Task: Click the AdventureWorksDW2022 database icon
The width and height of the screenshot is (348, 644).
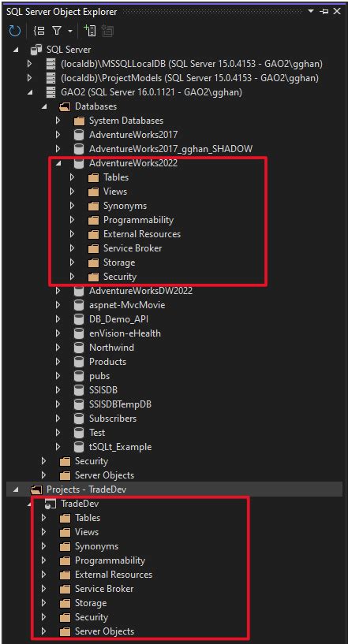Action: (x=79, y=291)
